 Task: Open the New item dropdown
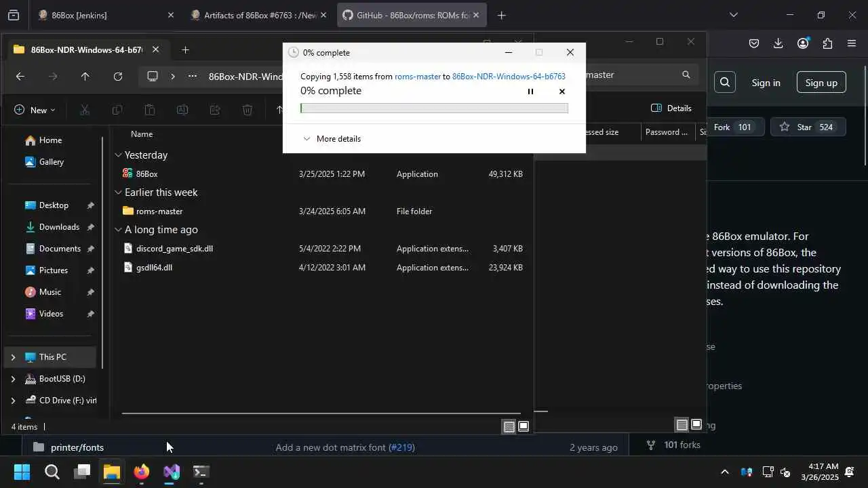pyautogui.click(x=35, y=110)
